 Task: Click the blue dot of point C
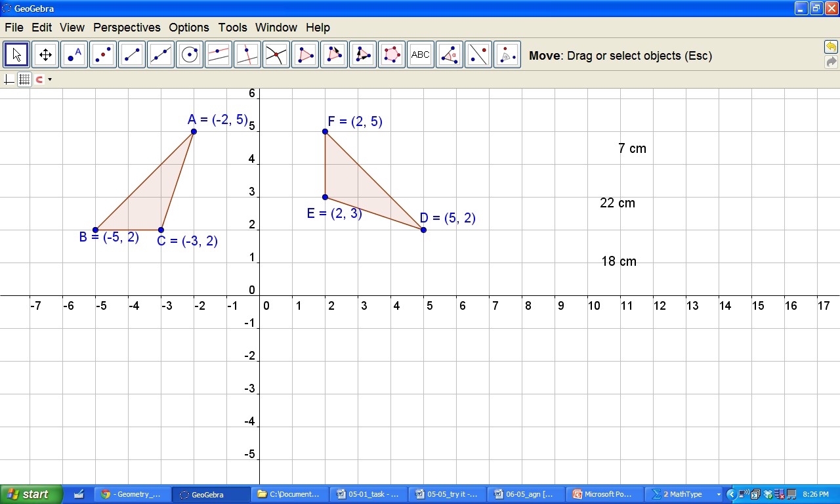tap(161, 230)
